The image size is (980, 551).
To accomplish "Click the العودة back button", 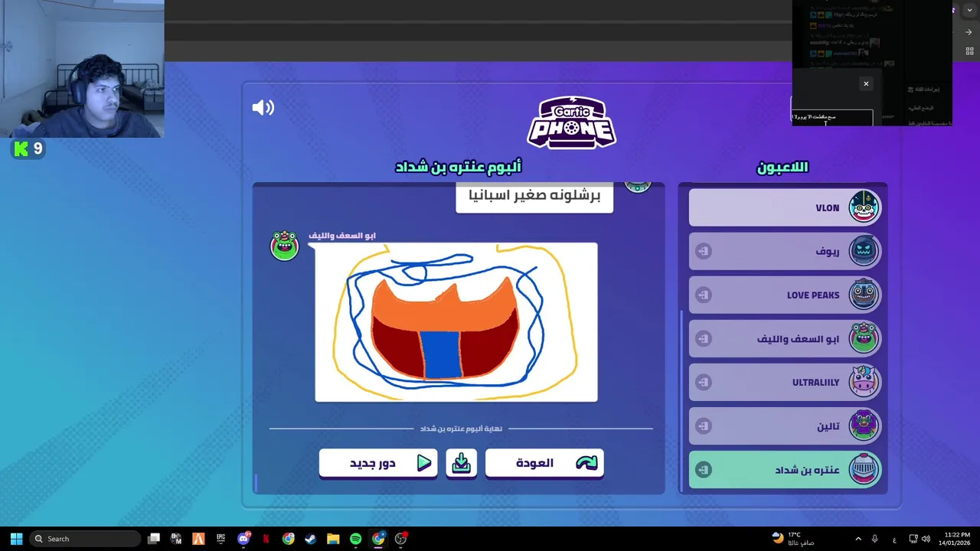I will 544,463.
